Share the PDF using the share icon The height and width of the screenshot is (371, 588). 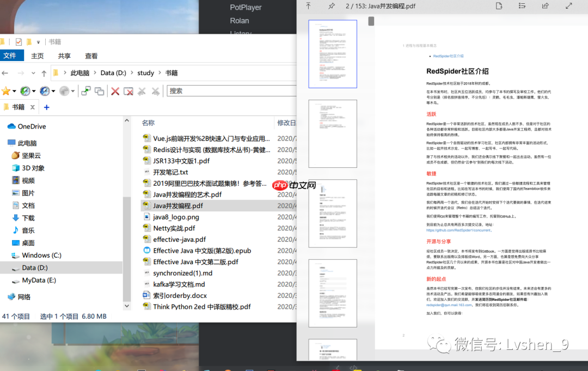(x=545, y=6)
